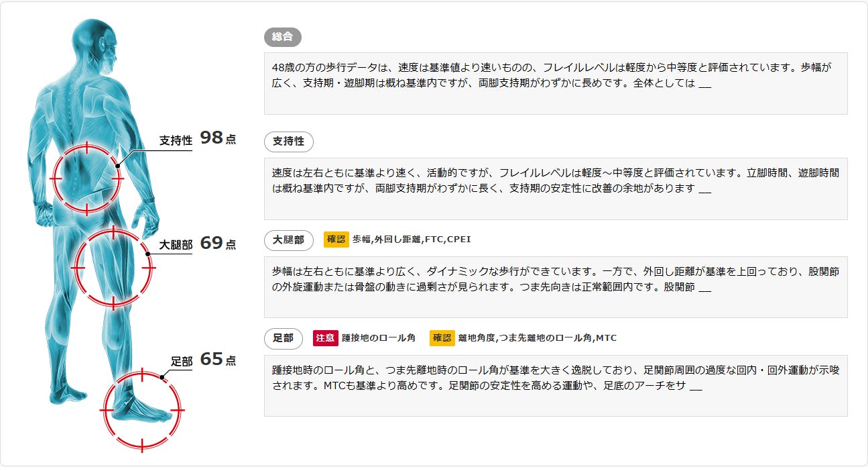Image resolution: width=868 pixels, height=467 pixels.
Task: Select the 大腿部 section label pill
Action: (x=288, y=240)
